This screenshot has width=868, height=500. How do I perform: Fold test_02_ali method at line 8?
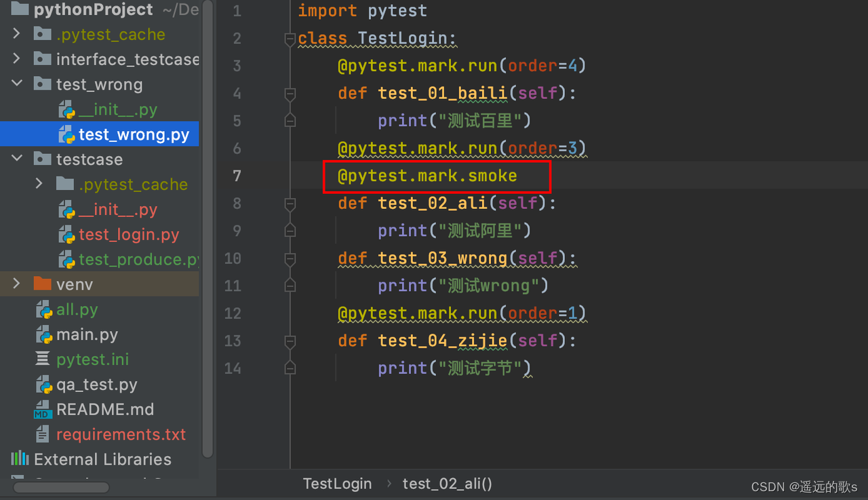(x=290, y=204)
